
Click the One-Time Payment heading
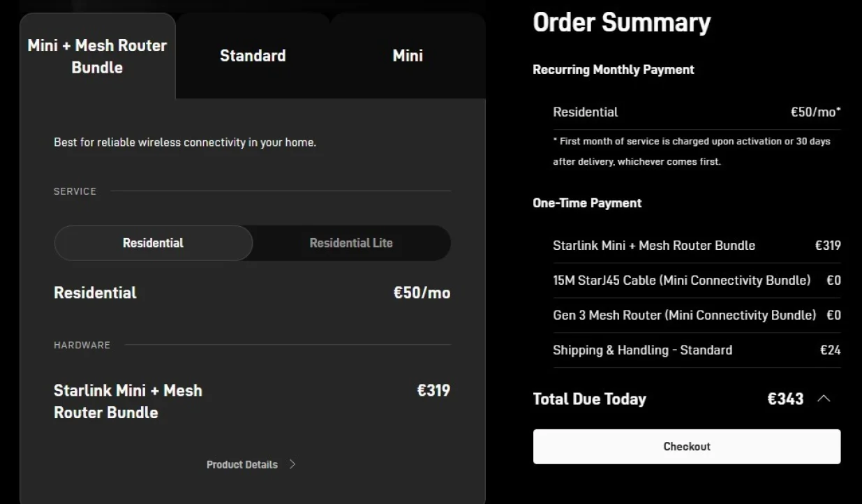[x=587, y=203]
